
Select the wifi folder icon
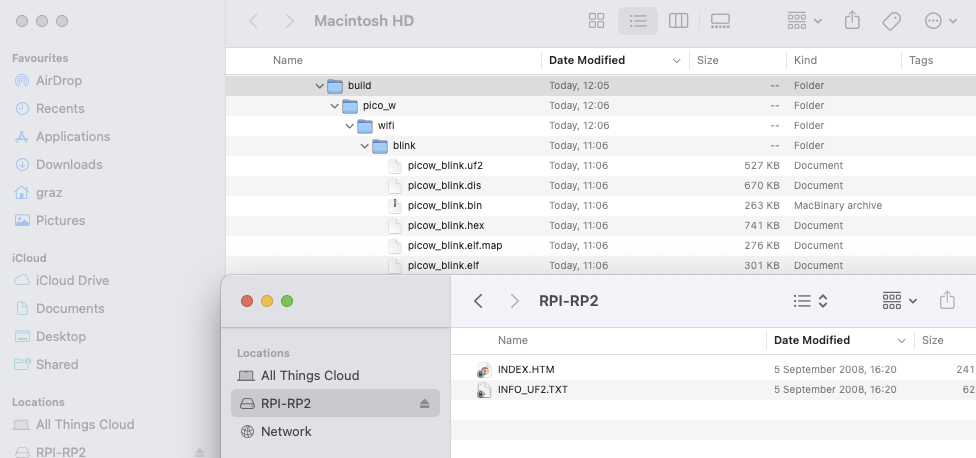(365, 125)
